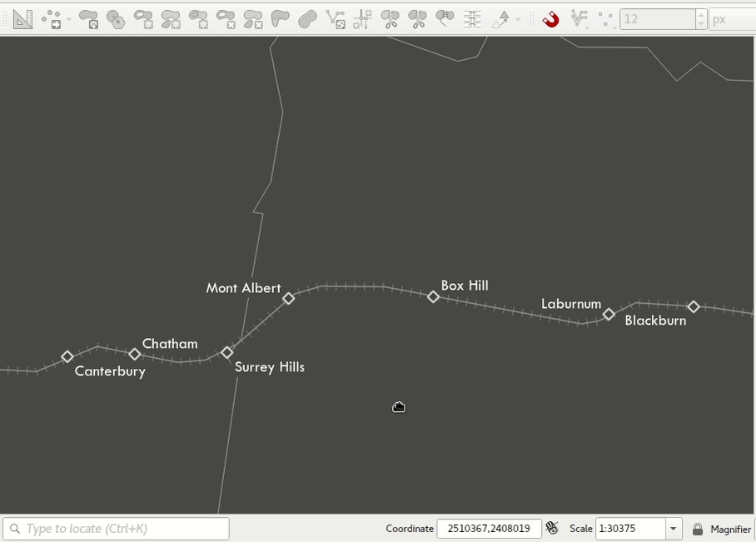
Task: Click the Scale label in status bar
Action: coord(581,529)
